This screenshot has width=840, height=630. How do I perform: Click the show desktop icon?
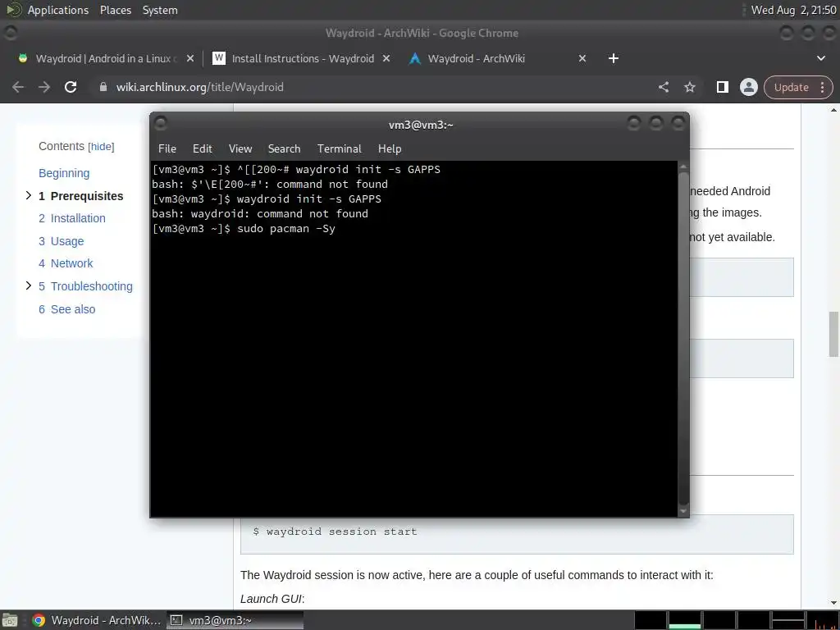(x=10, y=620)
